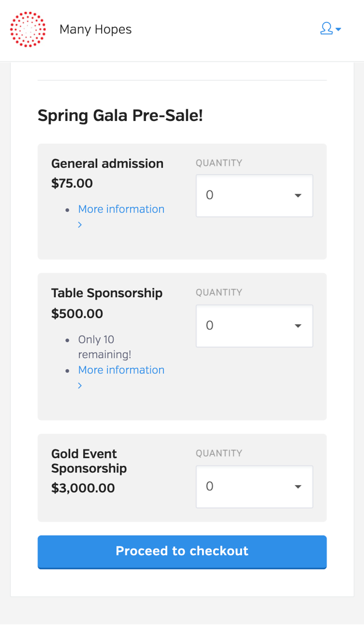The height and width of the screenshot is (625, 364).
Task: Open More information for Table Sponsorship
Action: tap(121, 370)
